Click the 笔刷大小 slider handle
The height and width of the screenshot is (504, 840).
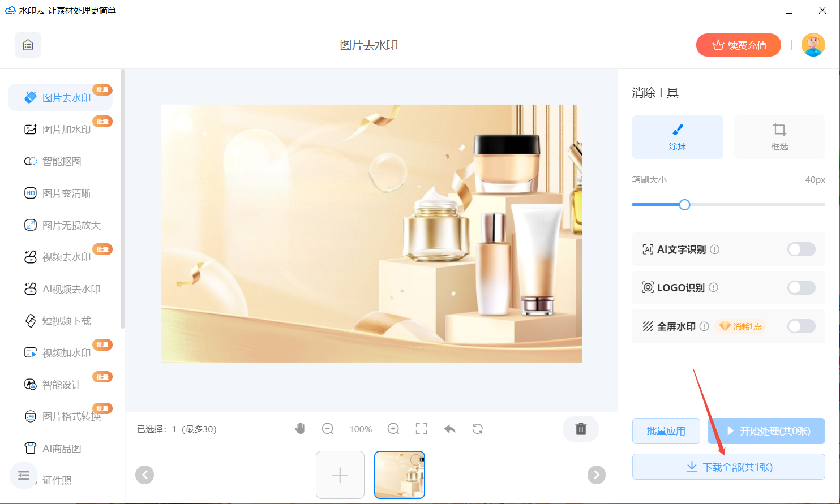point(684,205)
